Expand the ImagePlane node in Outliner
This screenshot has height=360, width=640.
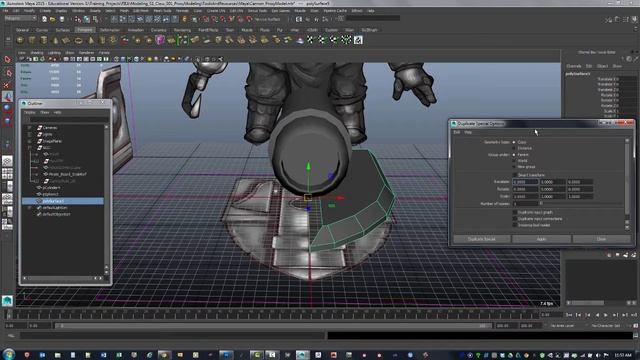coord(29,141)
